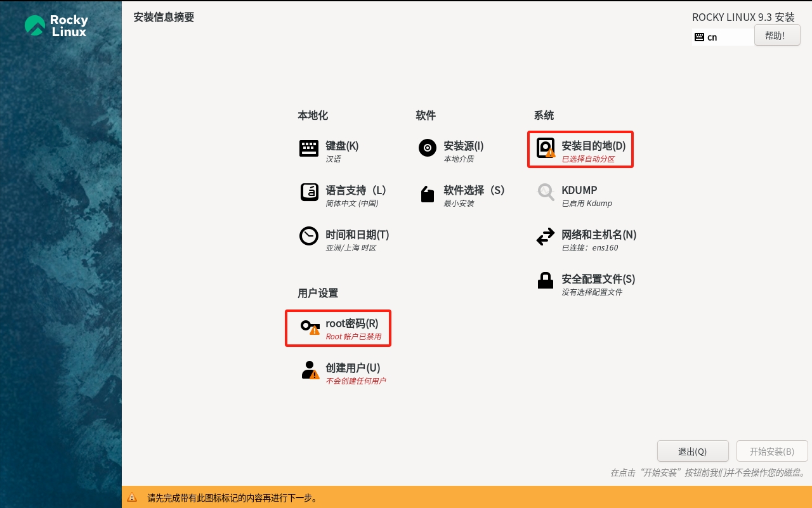Select the key icon for root密码
Viewport: 812px width, 508px height.
click(x=310, y=327)
